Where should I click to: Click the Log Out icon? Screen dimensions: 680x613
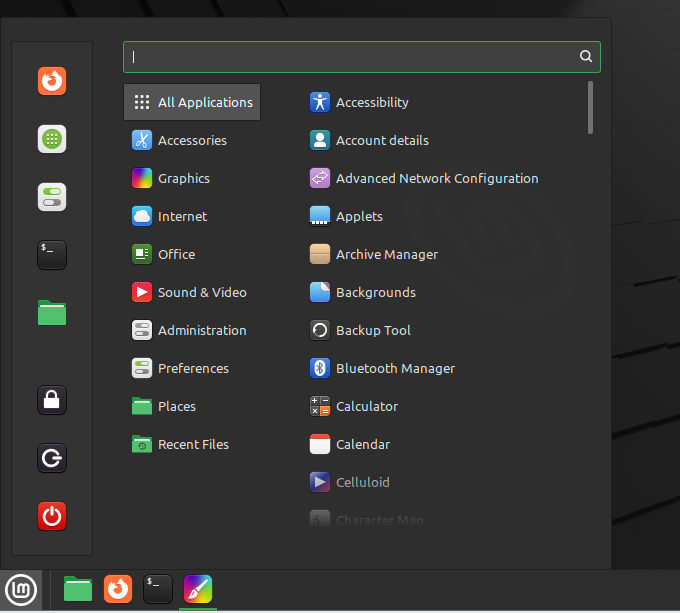click(x=52, y=458)
